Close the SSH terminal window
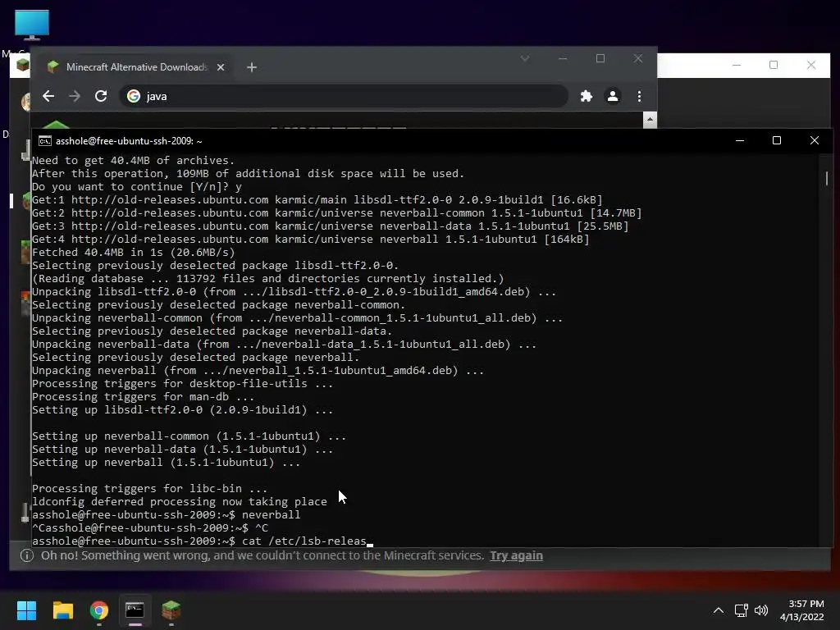The image size is (840, 630). point(815,140)
